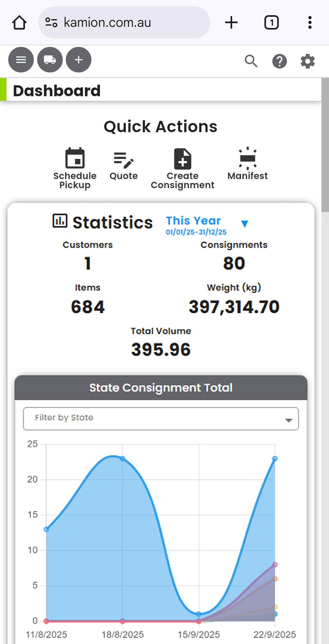Tap the Create Consignment icon
Screen dimensions: 329x644
point(182,159)
